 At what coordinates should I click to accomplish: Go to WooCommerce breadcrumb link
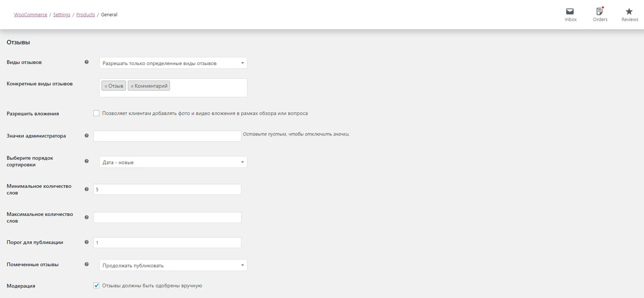pyautogui.click(x=31, y=15)
